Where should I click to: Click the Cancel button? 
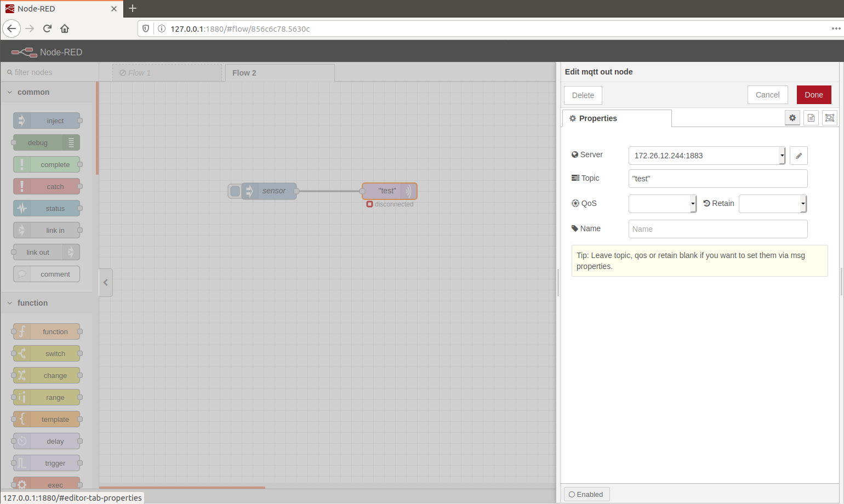click(767, 95)
